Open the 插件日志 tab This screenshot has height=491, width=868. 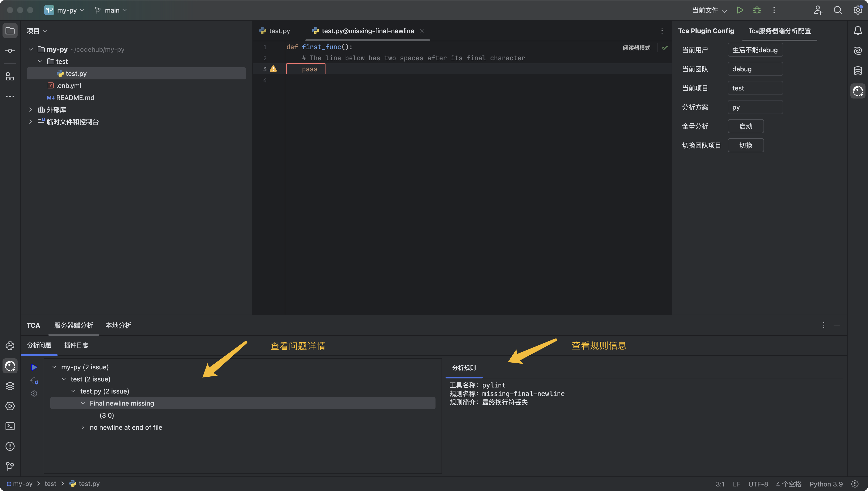pyautogui.click(x=76, y=345)
